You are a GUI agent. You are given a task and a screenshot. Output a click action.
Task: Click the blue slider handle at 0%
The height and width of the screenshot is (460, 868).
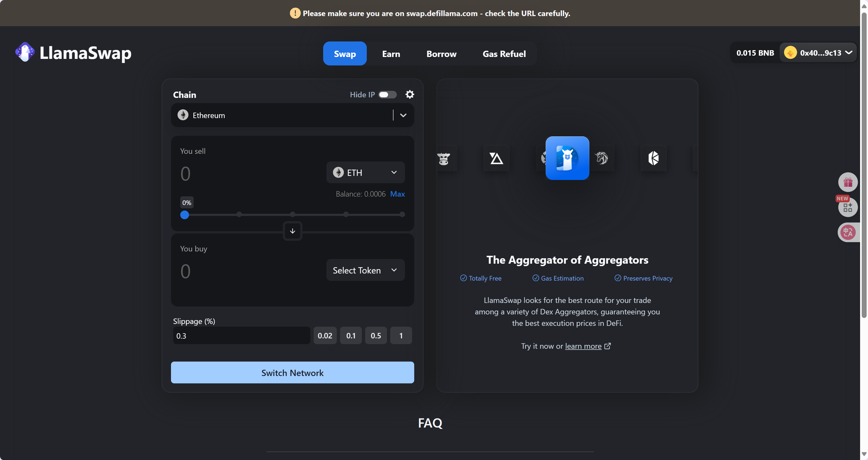click(x=185, y=215)
